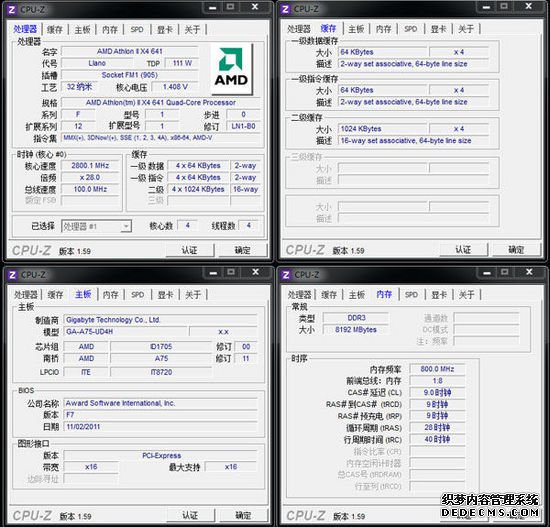Select 主板 tab in cache window
The height and width of the screenshot is (527, 550).
356,29
